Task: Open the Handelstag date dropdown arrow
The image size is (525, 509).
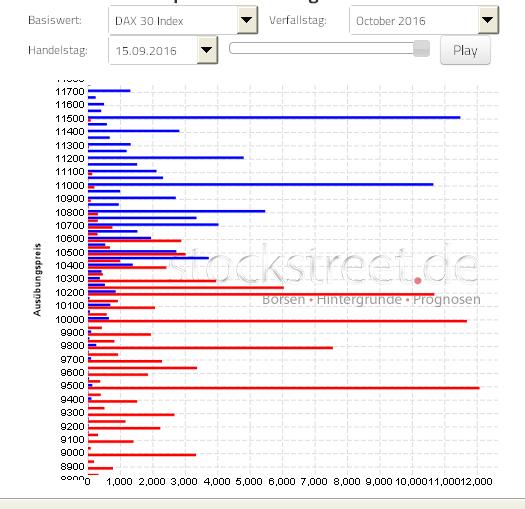Action: [x=207, y=50]
